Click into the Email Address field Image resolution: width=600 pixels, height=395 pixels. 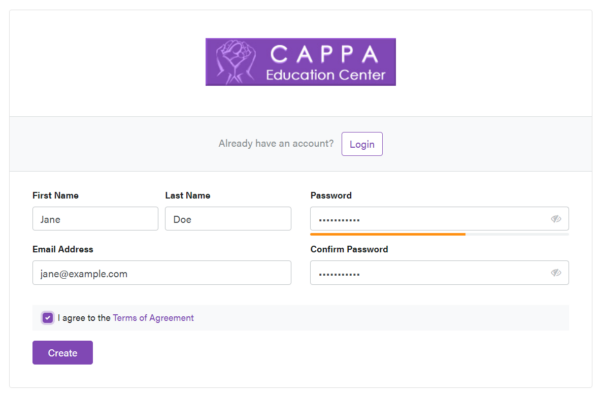pyautogui.click(x=162, y=273)
